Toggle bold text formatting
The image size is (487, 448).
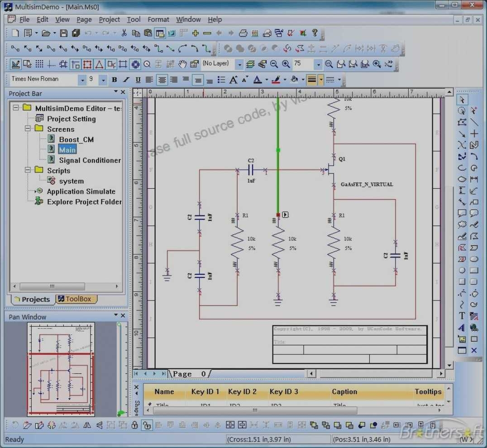[114, 80]
